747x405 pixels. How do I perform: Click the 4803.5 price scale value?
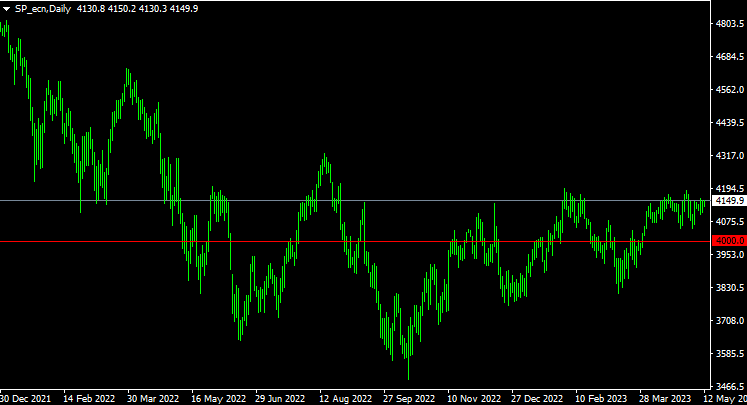point(729,23)
